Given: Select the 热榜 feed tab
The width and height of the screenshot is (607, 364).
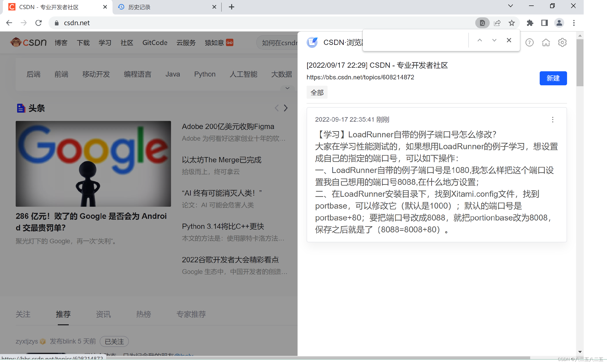Looking at the screenshot, I should [x=143, y=314].
